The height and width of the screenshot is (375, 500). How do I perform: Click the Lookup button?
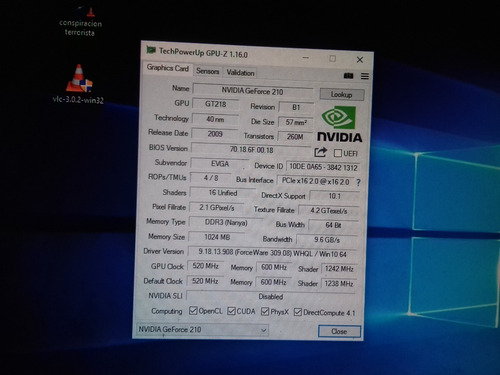(342, 94)
